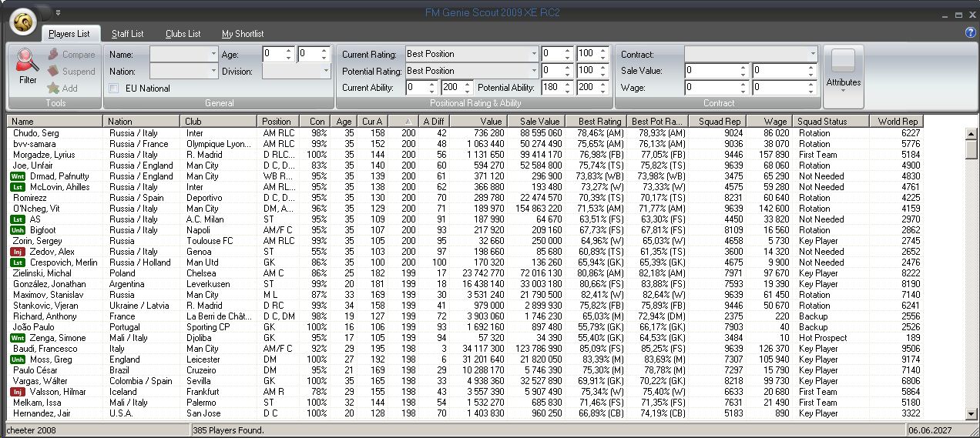Click the blue help question mark icon
Viewport: 980px width, 438px height.
[970, 33]
